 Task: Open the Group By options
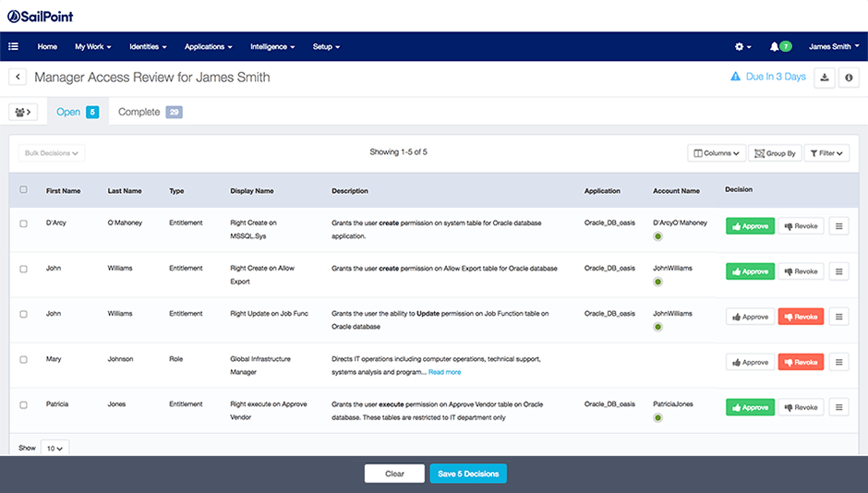tap(775, 153)
